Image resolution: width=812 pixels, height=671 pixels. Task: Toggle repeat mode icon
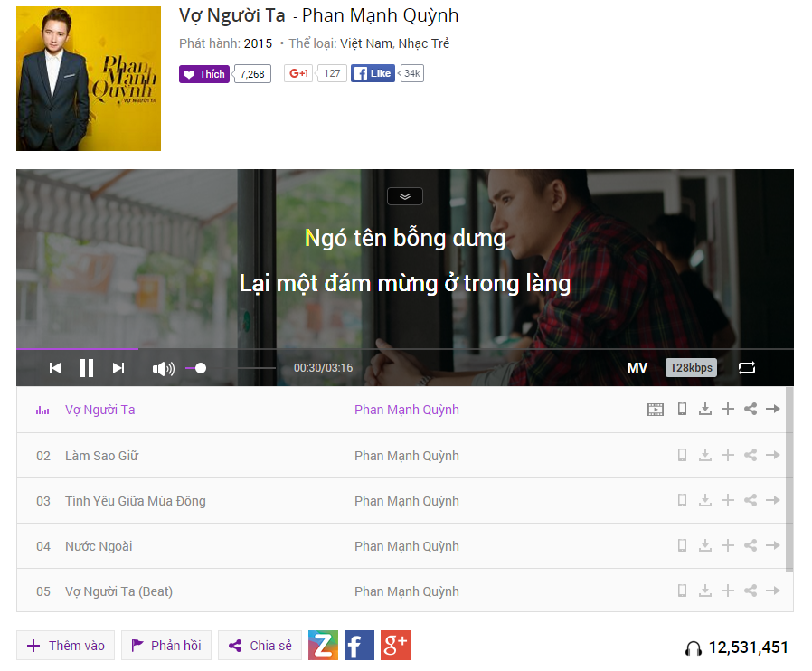pos(747,368)
